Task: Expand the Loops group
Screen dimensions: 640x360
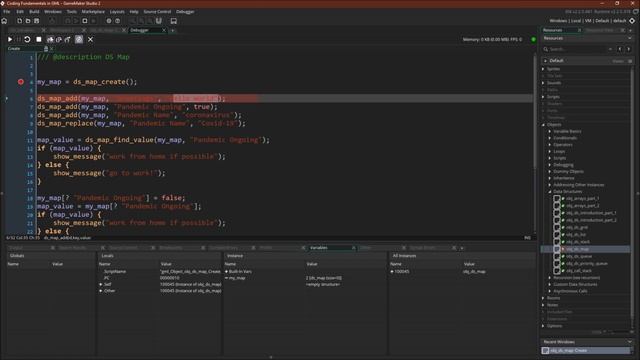Action: [x=550, y=151]
